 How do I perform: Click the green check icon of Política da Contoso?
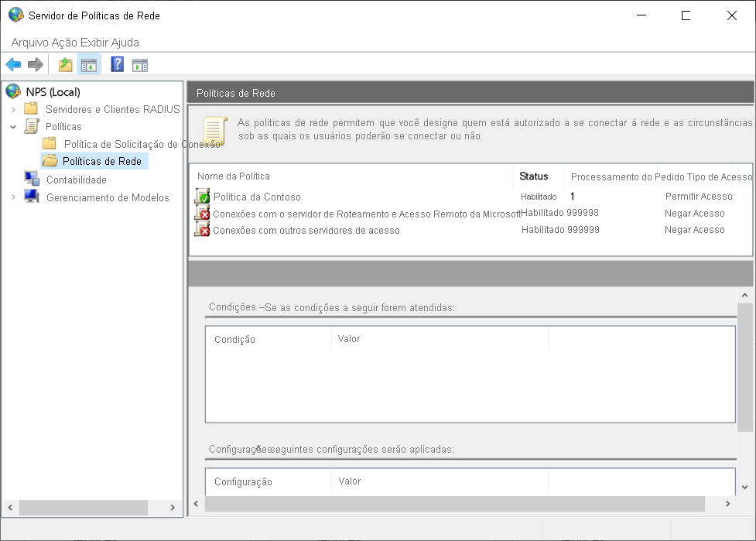point(202,196)
